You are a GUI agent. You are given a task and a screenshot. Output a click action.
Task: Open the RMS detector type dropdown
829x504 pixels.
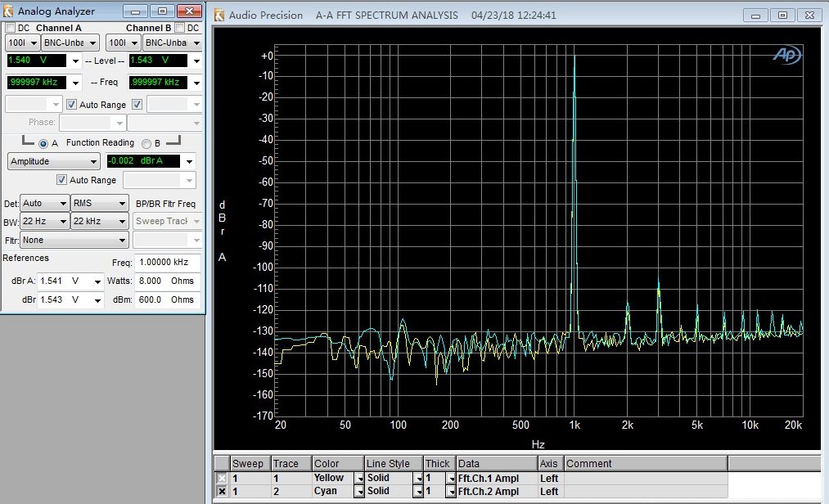point(99,203)
